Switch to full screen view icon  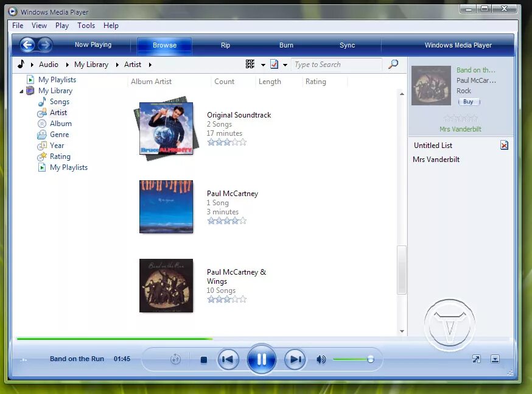tap(477, 359)
